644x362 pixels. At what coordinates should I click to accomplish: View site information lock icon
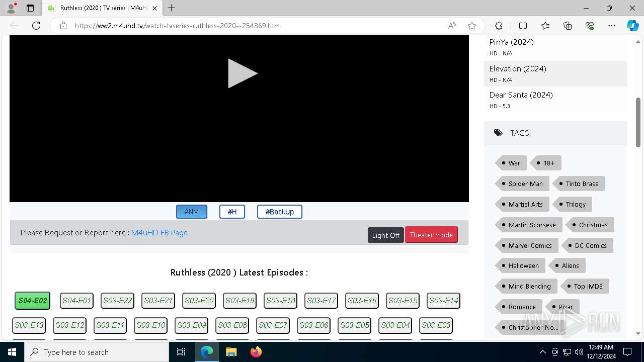[63, 26]
